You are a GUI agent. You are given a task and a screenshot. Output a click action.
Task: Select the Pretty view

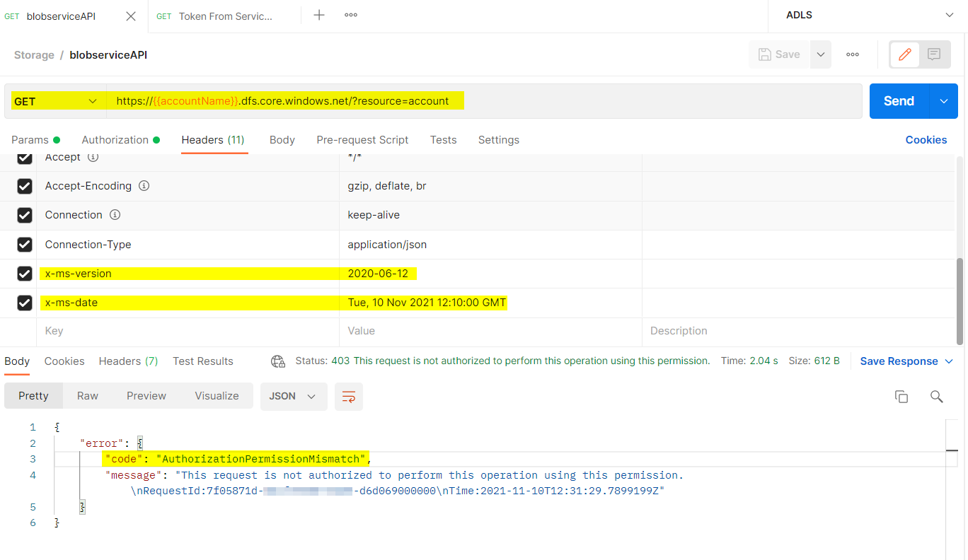pyautogui.click(x=33, y=396)
